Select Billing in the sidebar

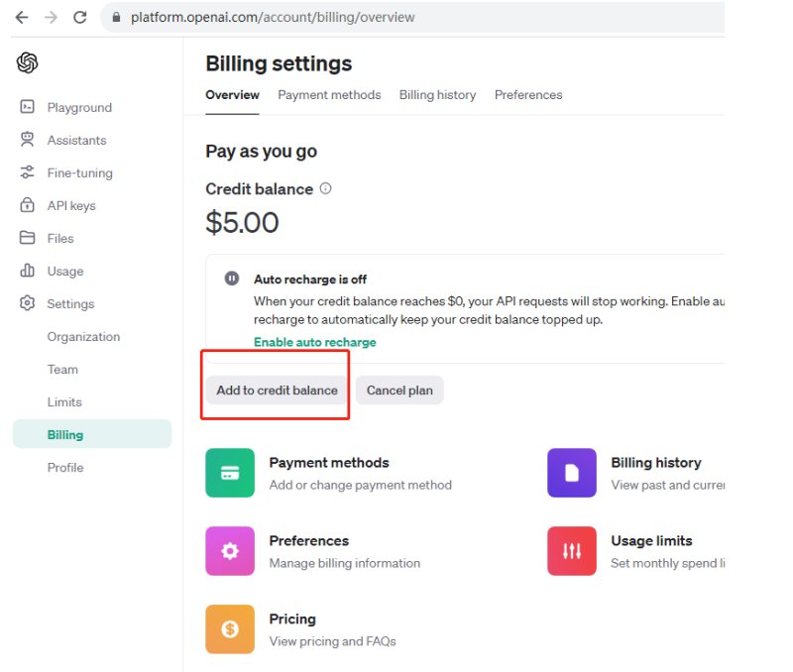point(92,434)
